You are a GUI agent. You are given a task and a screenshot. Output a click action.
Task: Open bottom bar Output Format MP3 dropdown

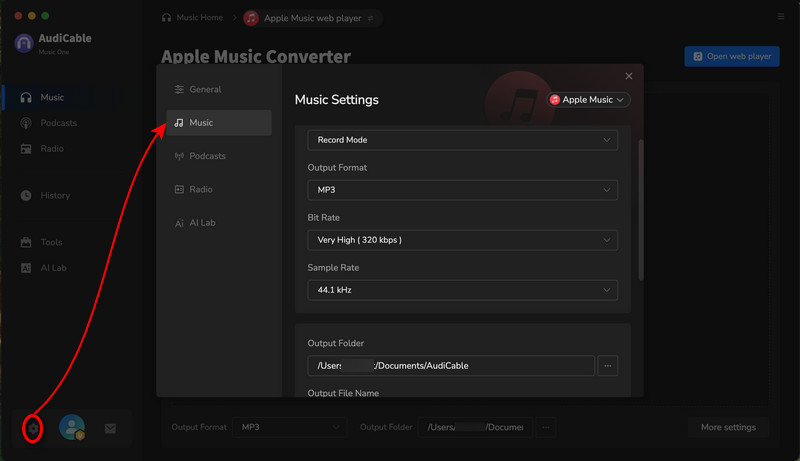coord(290,427)
